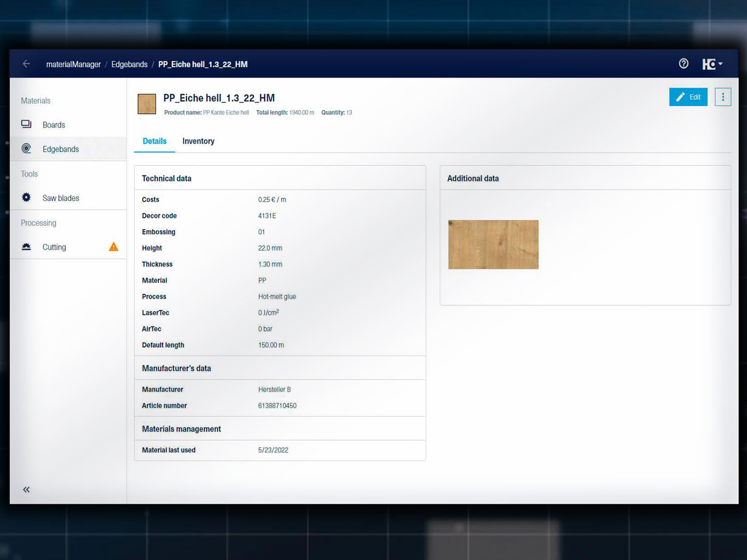
Task: Click the article number 61388710450
Action: (x=277, y=406)
